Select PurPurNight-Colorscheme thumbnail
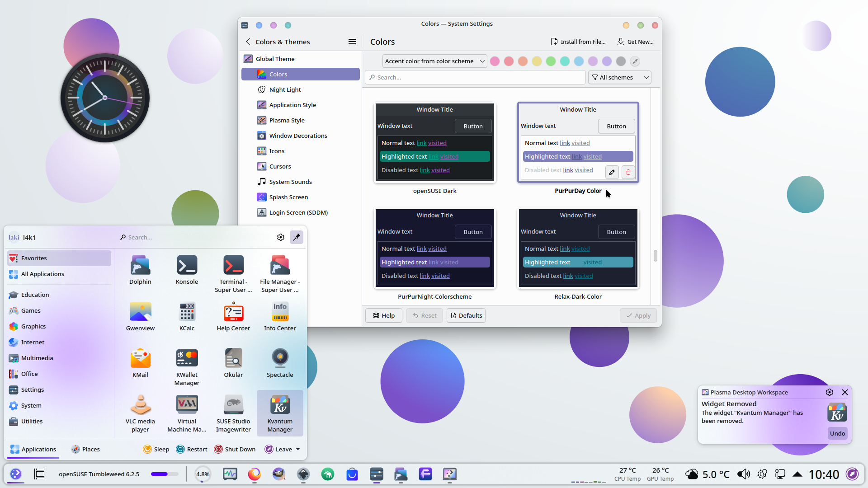Screen dimensions: 868x488 434,248
